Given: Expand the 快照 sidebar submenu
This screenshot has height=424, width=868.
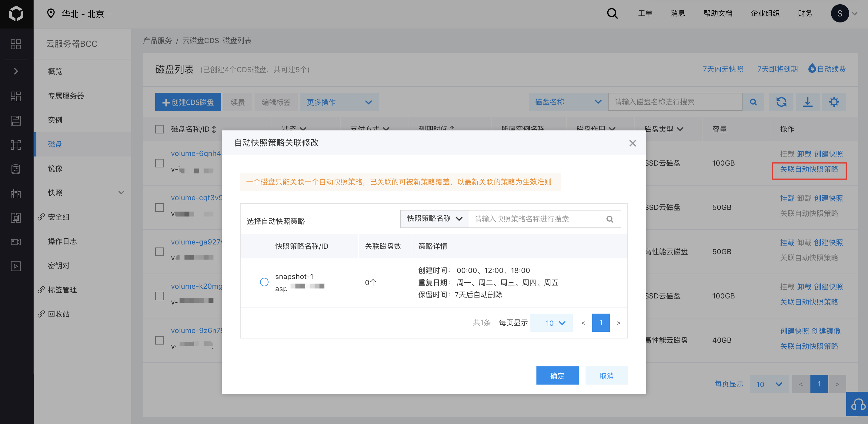Looking at the screenshot, I should click(121, 193).
